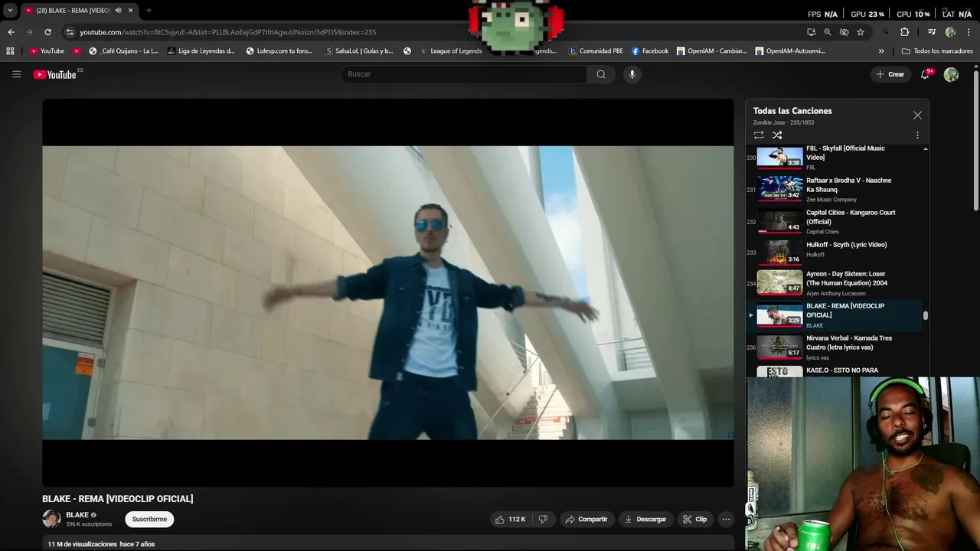Open zoom magnifier in address bar
The image size is (980, 551).
pyautogui.click(x=828, y=32)
